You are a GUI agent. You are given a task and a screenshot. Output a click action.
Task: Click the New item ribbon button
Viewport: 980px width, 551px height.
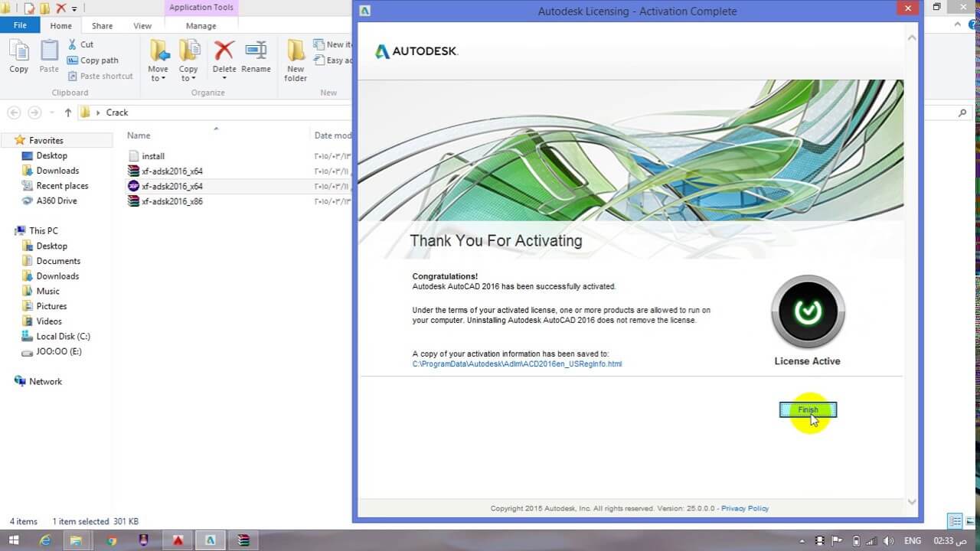[334, 44]
